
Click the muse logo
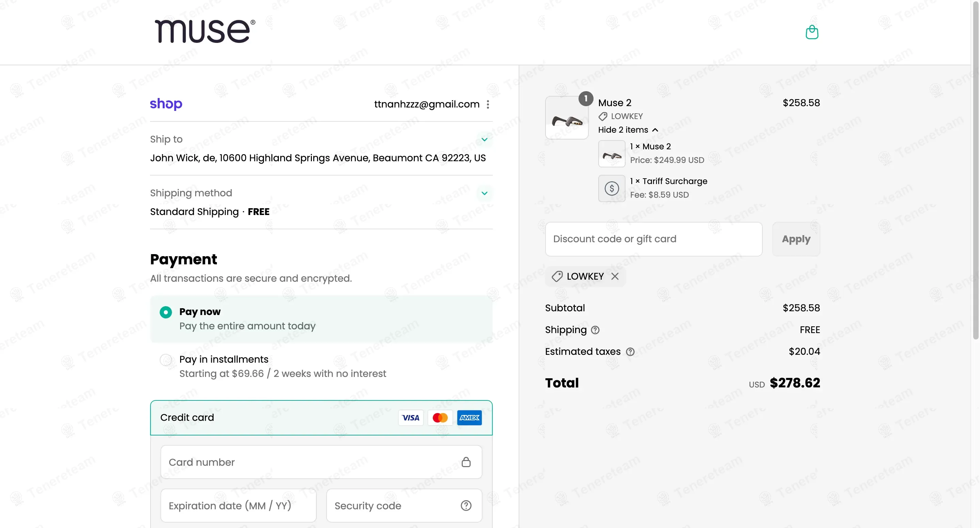pos(205,31)
